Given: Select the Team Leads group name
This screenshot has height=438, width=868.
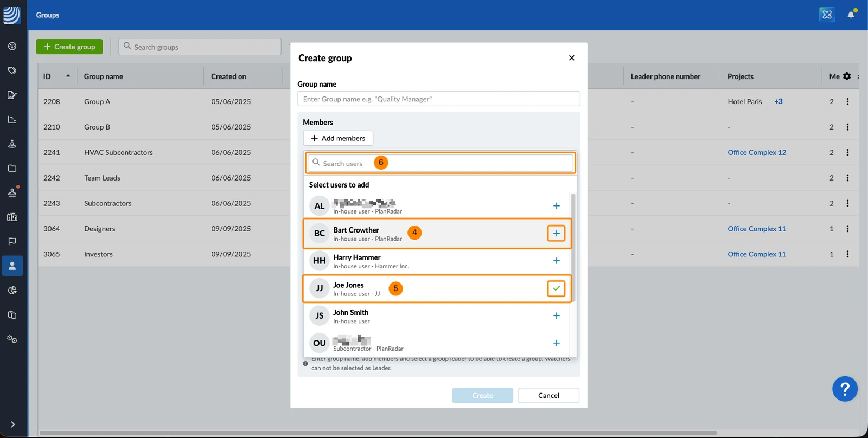Looking at the screenshot, I should 102,178.
